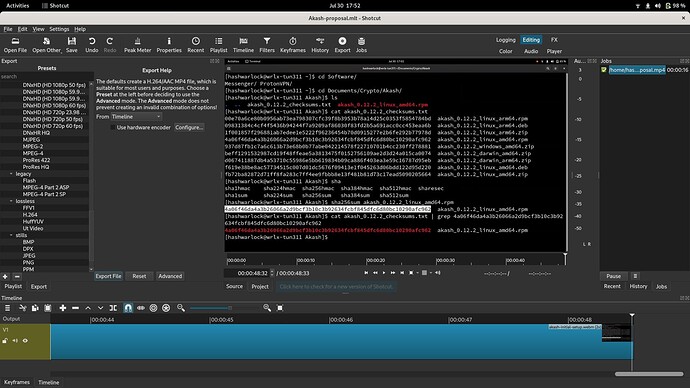Switch to the Logging layout
The width and height of the screenshot is (690, 388).
pos(506,40)
